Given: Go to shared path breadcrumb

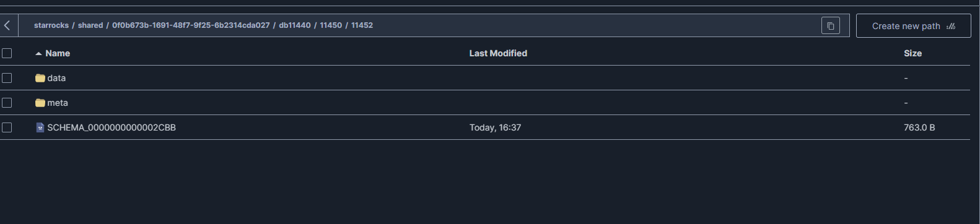Looking at the screenshot, I should (x=90, y=25).
